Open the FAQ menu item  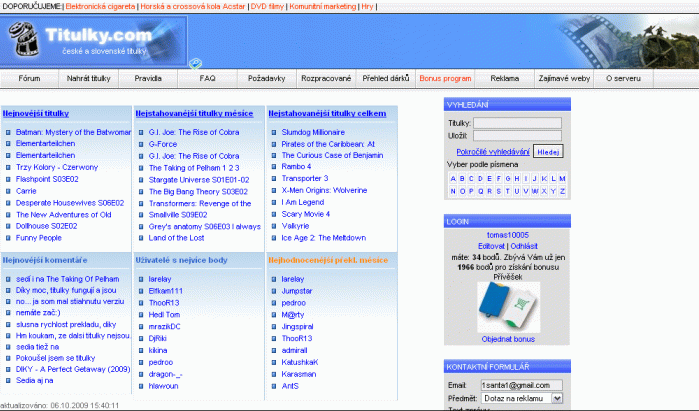click(207, 78)
